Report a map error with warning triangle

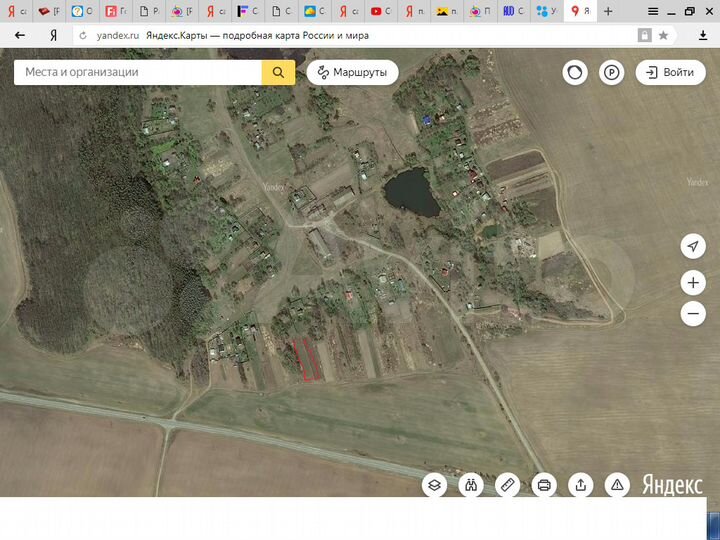617,485
